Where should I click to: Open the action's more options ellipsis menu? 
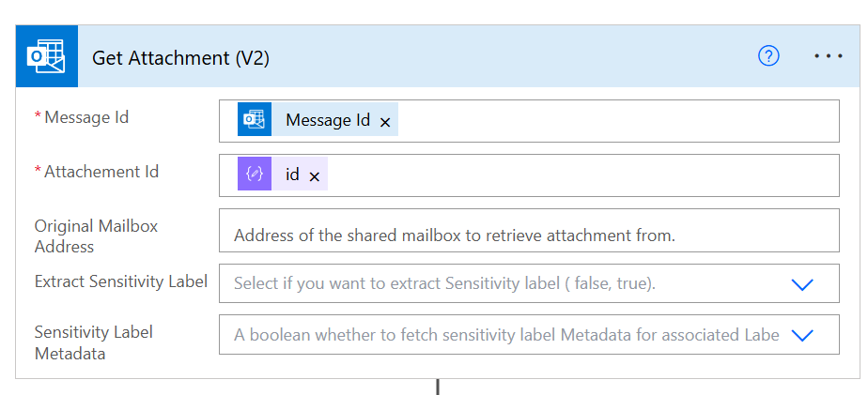(x=828, y=56)
